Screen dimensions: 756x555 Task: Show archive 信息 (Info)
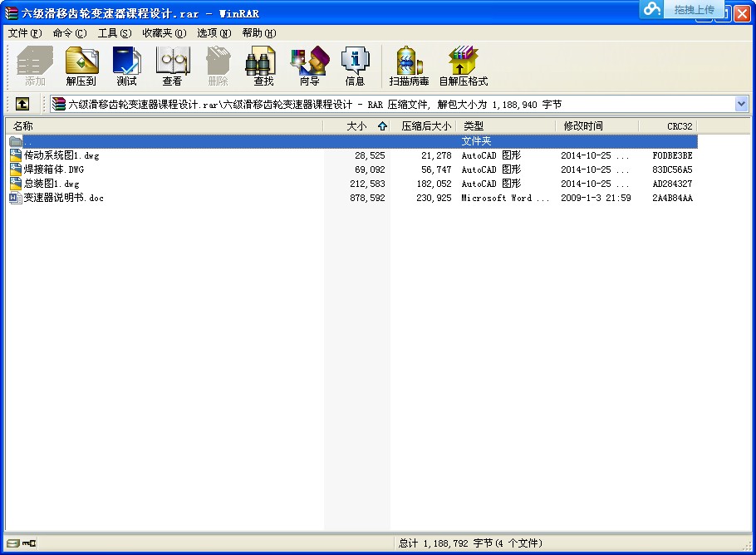pyautogui.click(x=355, y=66)
